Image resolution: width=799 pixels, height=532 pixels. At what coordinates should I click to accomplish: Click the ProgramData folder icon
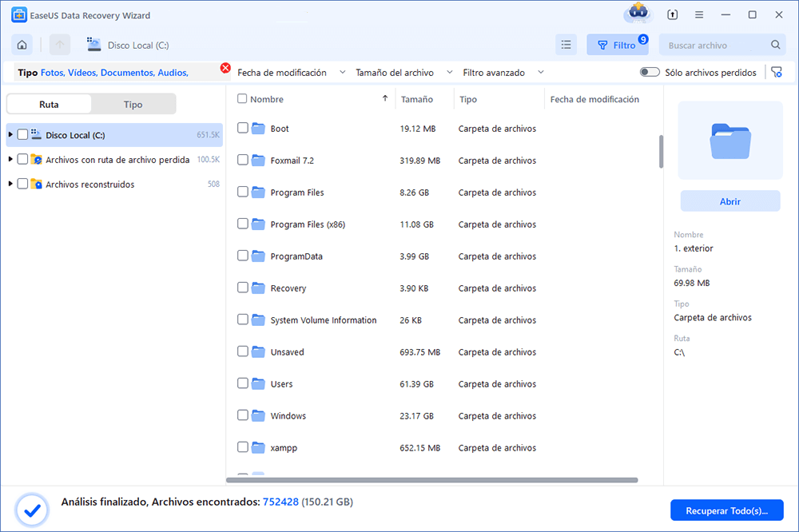click(258, 256)
